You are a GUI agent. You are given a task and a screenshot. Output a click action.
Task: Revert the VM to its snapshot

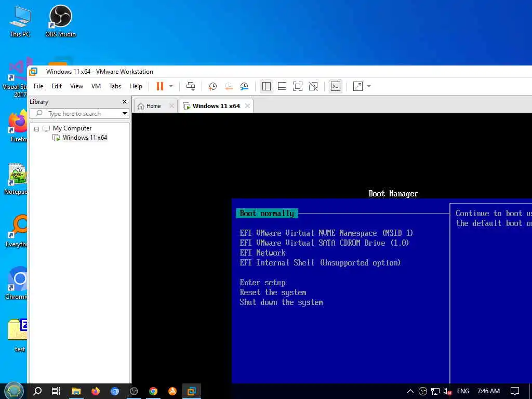click(x=229, y=86)
